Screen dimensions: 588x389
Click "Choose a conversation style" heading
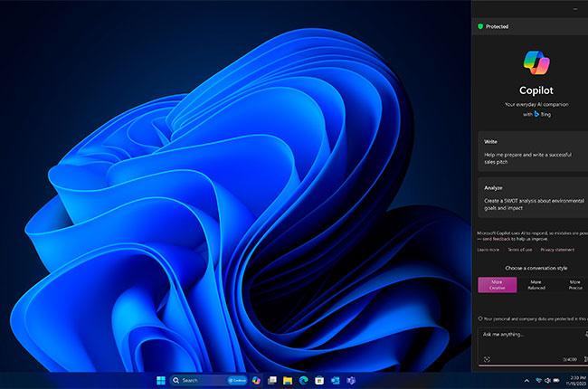pyautogui.click(x=536, y=268)
